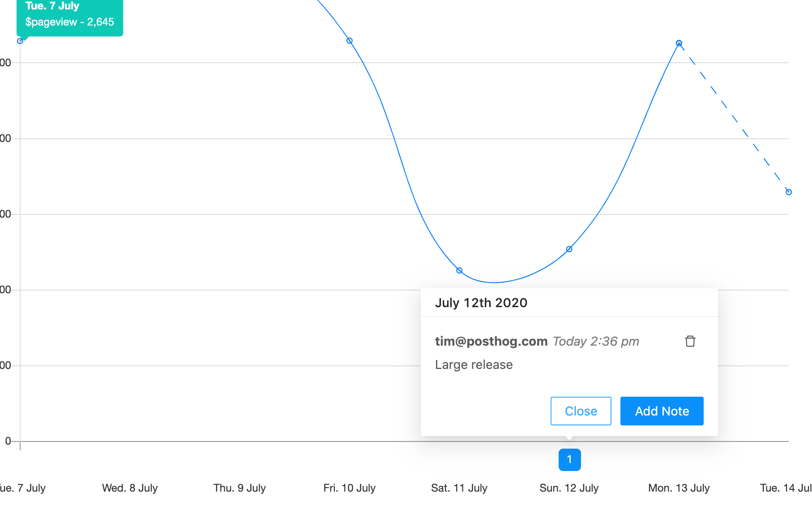The width and height of the screenshot is (812, 514).
Task: Click the tim@posthog.com author name
Action: point(491,341)
